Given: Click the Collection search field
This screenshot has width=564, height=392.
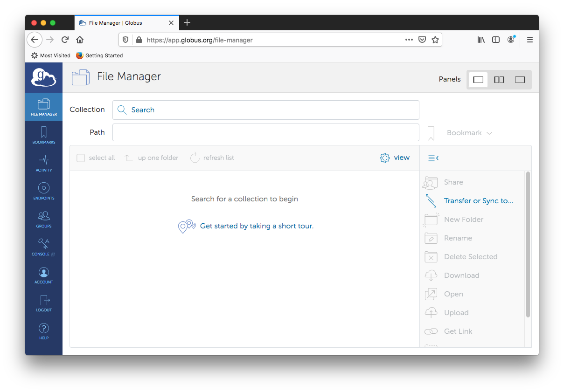Looking at the screenshot, I should [x=265, y=110].
